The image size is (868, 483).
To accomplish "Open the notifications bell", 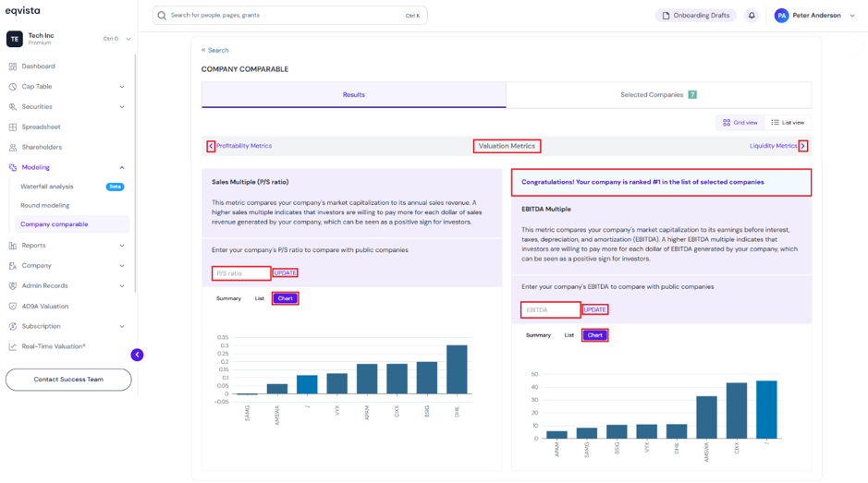I will (752, 16).
